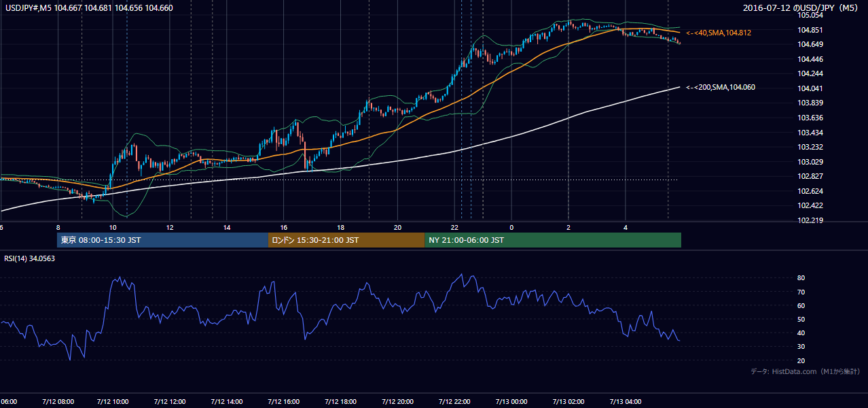Click the bottom 06:00 time label
Screen dimensions: 868x408
pos(8,401)
